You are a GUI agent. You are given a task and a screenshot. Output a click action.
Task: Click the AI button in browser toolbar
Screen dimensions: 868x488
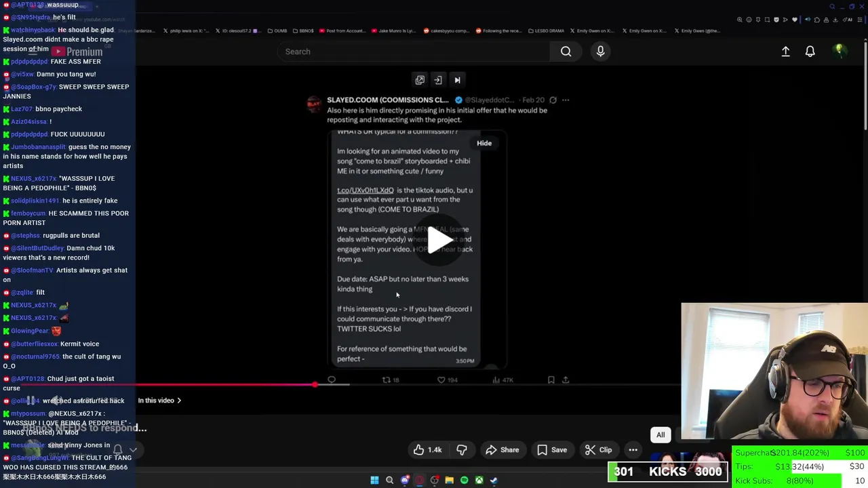[x=848, y=20]
